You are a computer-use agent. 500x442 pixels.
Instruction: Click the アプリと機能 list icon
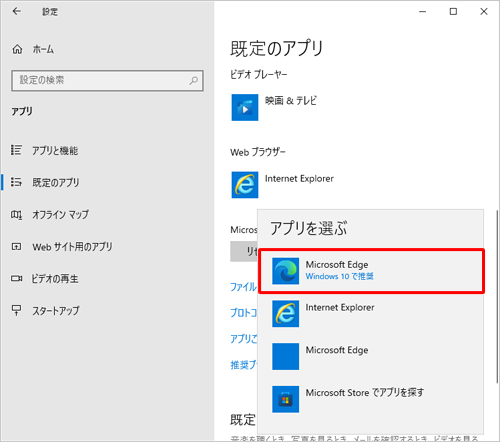pos(16,150)
